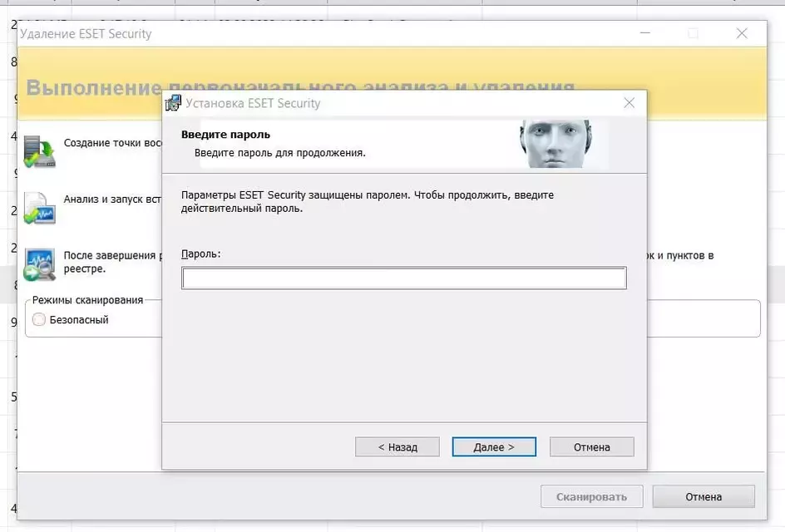This screenshot has width=785, height=532.
Task: Close the Удаление ESET Security window
Action: tap(742, 33)
